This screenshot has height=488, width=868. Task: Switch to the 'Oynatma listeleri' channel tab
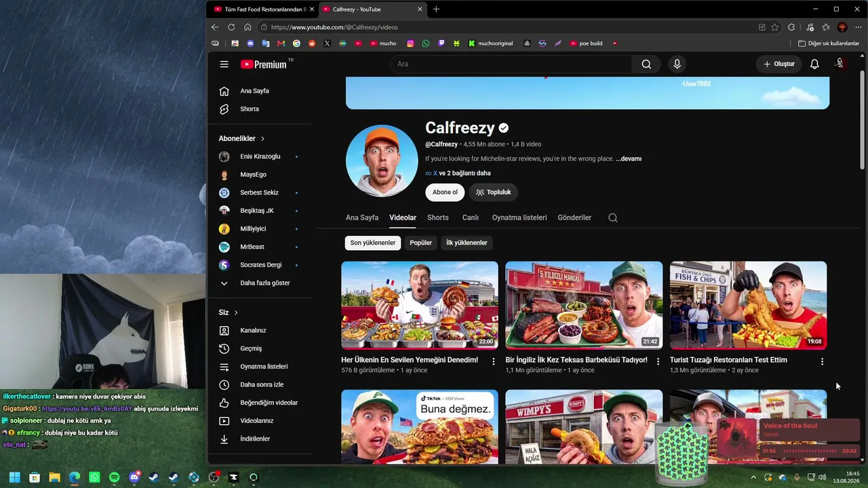tap(519, 218)
